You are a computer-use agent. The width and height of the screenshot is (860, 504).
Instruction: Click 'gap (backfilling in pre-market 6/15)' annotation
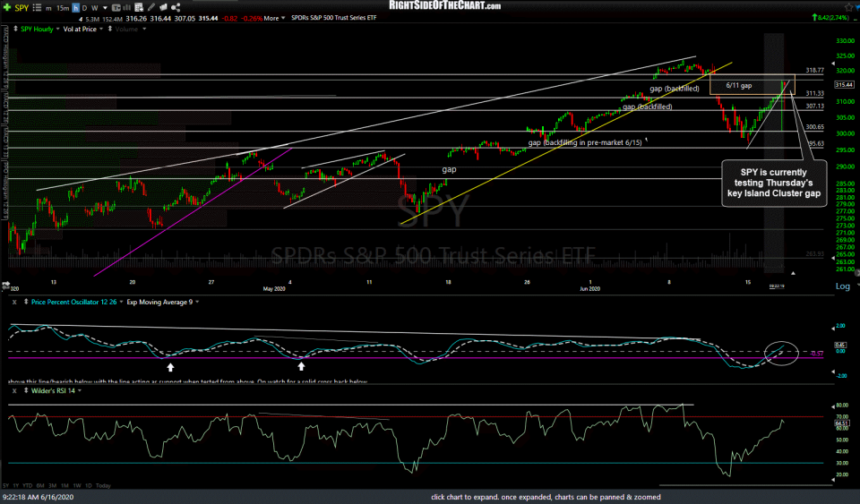pos(585,142)
